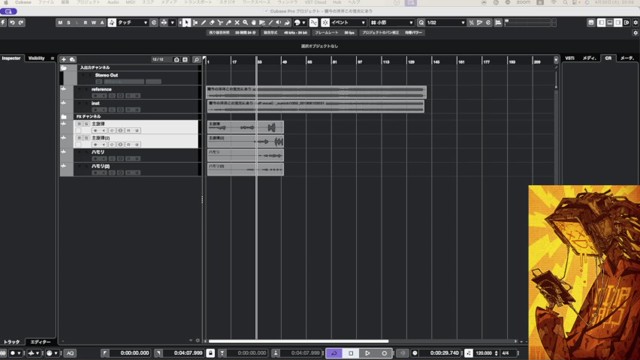Select the Draw pencil tool

(203, 22)
